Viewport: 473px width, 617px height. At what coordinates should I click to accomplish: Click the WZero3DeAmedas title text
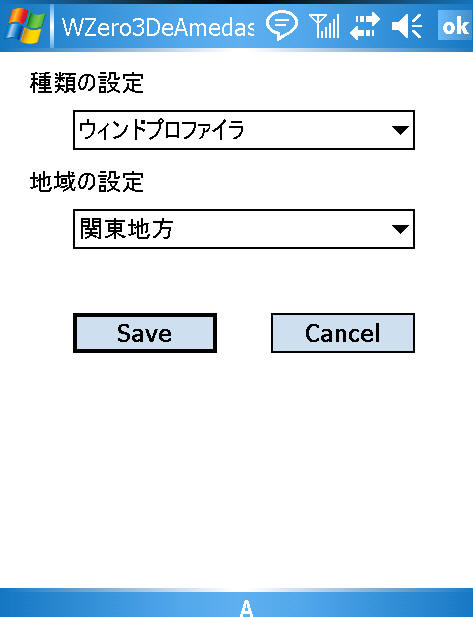click(158, 27)
